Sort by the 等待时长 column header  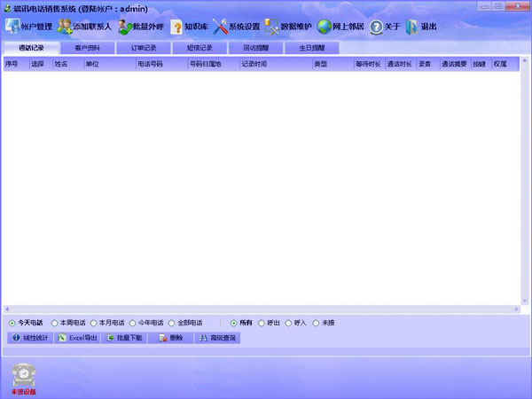pos(370,64)
